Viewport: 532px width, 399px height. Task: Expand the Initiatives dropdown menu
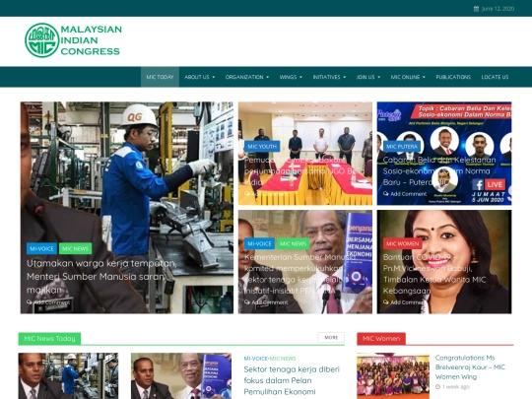coord(329,77)
